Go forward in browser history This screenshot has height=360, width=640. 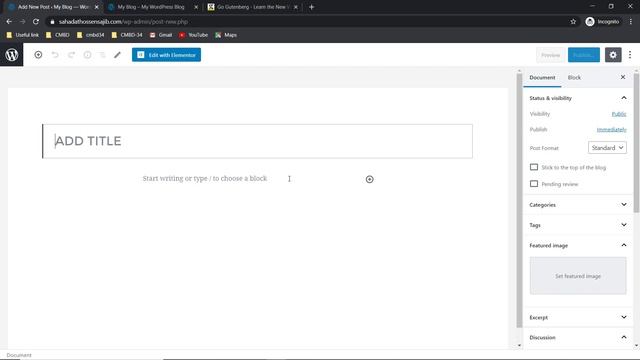pyautogui.click(x=22, y=22)
